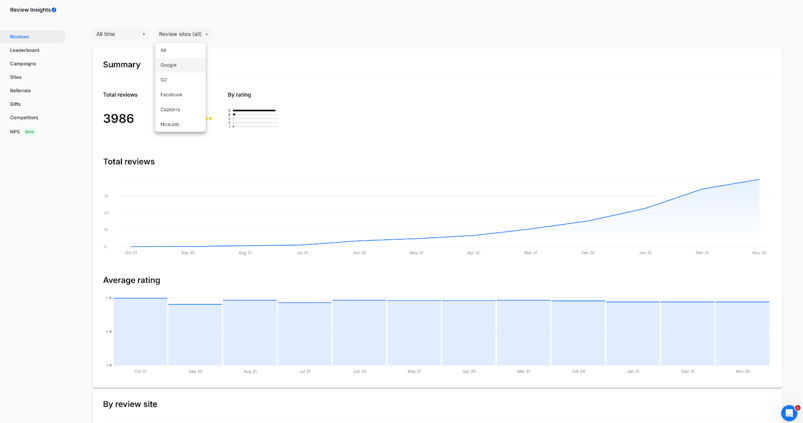Viewport: 803px width, 423px height.
Task: Open the All time date dropdown
Action: pyautogui.click(x=121, y=34)
